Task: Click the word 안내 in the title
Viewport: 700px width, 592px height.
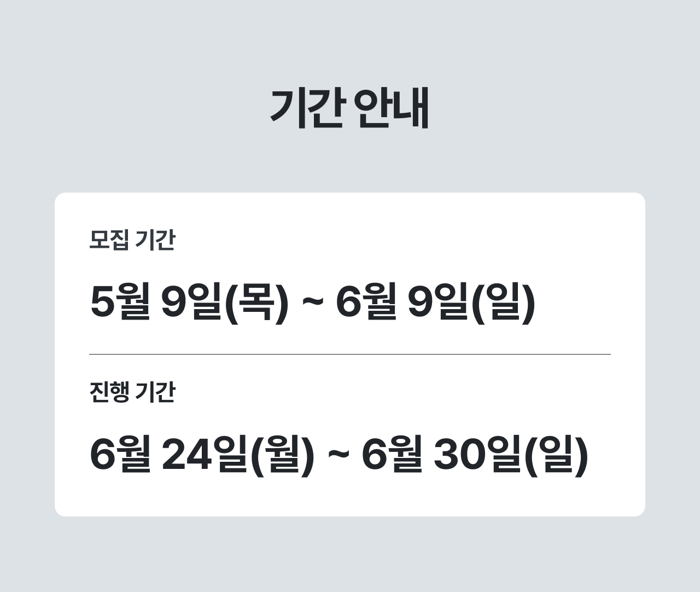Action: 392,108
